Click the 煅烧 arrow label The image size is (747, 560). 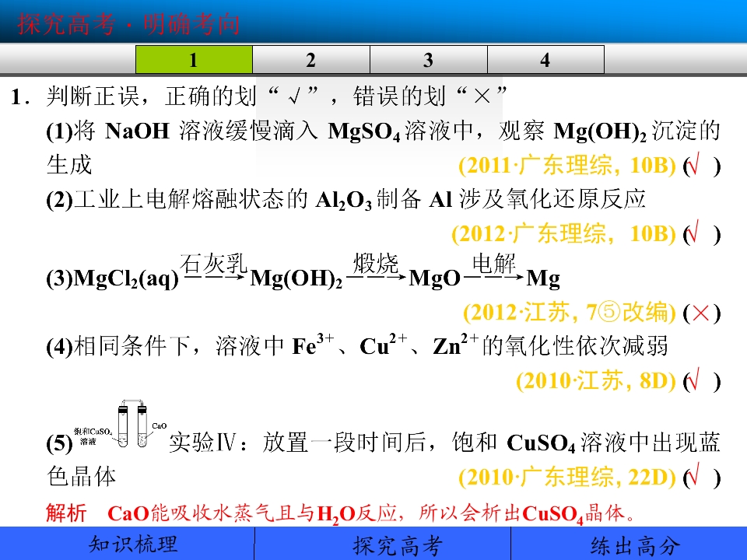(375, 264)
